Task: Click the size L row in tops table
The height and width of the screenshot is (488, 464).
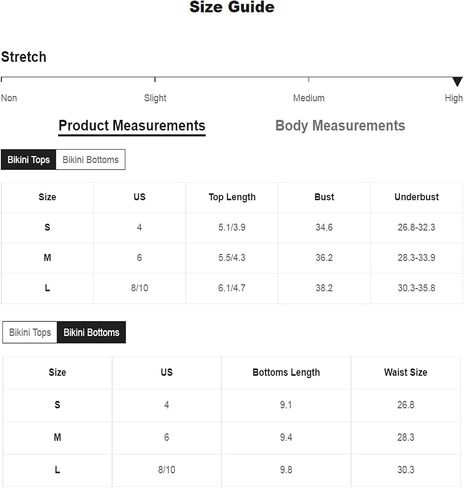Action: pos(232,288)
